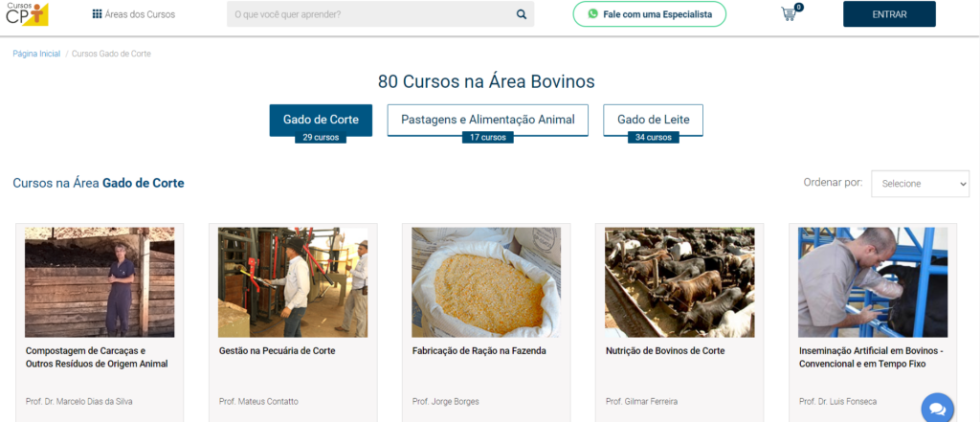980x422 pixels.
Task: Click the '34 cursos' badge
Action: [653, 138]
